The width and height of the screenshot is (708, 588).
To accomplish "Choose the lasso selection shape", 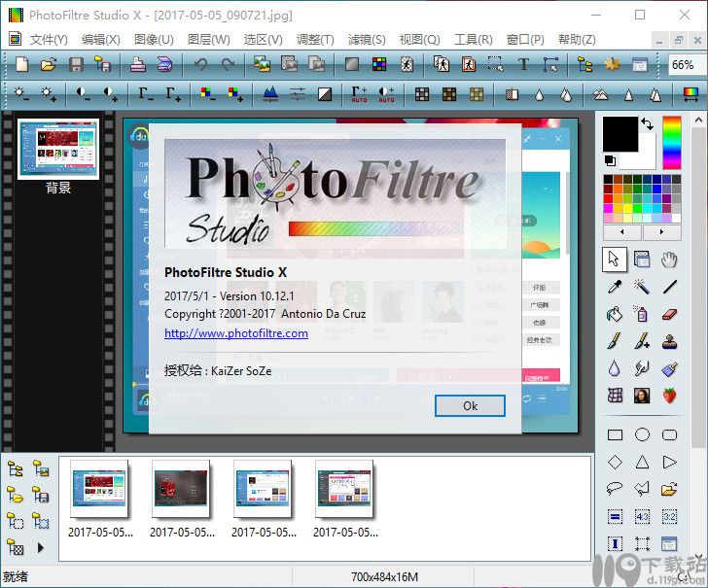I will 615,489.
